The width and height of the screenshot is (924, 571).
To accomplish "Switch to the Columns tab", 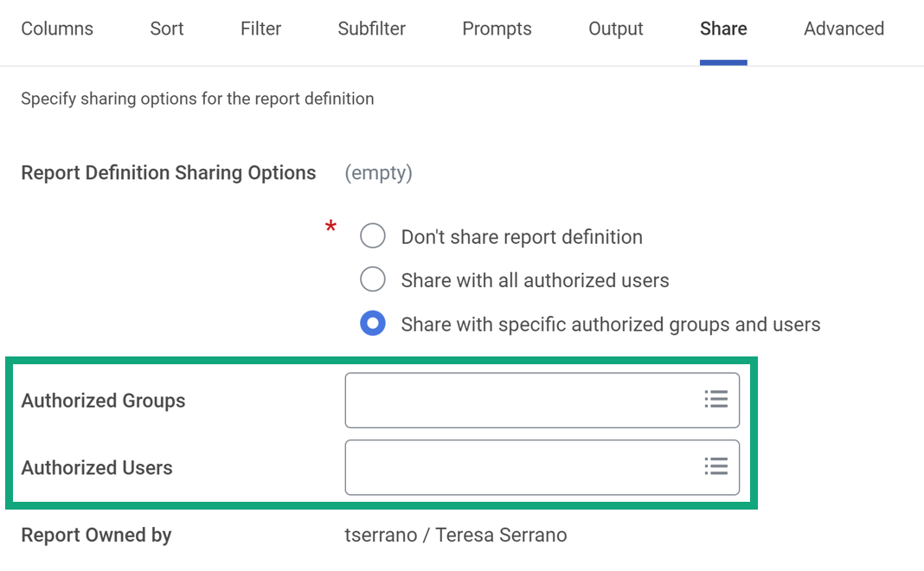I will tap(57, 29).
